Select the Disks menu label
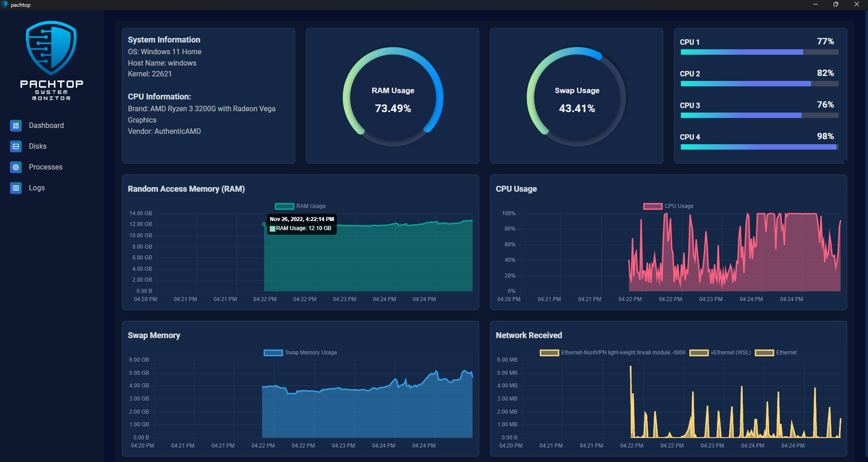The image size is (868, 462). [38, 146]
